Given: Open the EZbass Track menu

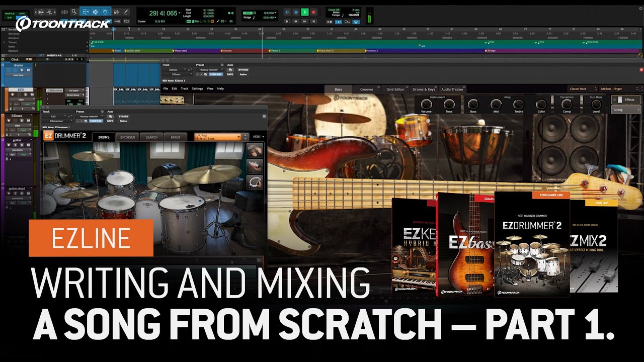Looking at the screenshot, I should (185, 88).
